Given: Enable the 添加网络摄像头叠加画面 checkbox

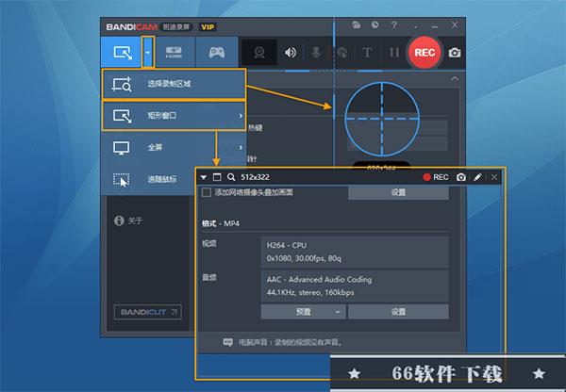Looking at the screenshot, I should [207, 192].
